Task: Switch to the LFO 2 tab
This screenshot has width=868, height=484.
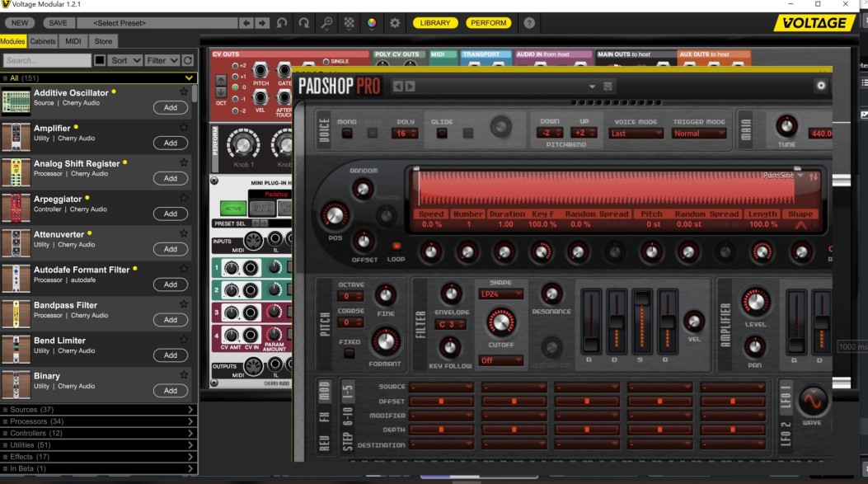Action: [786, 435]
